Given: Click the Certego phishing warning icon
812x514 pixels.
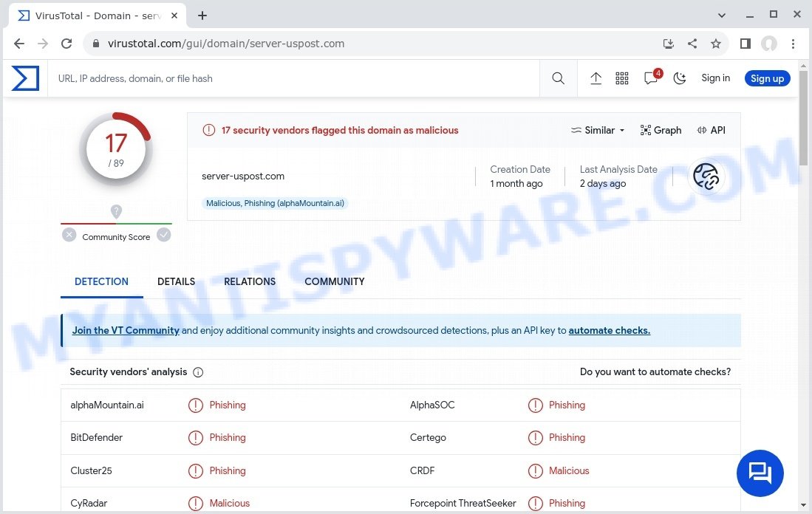Looking at the screenshot, I should [x=535, y=438].
